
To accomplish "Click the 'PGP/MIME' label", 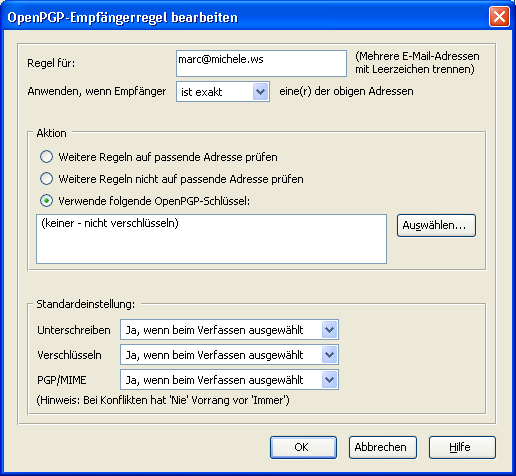I will (x=62, y=380).
